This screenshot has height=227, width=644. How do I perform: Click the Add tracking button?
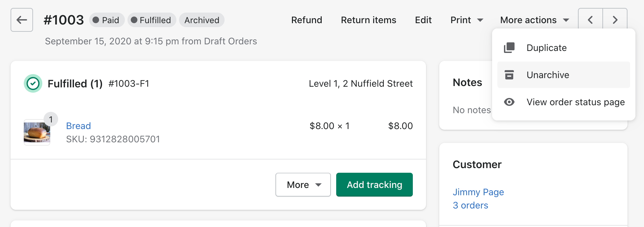pos(375,185)
